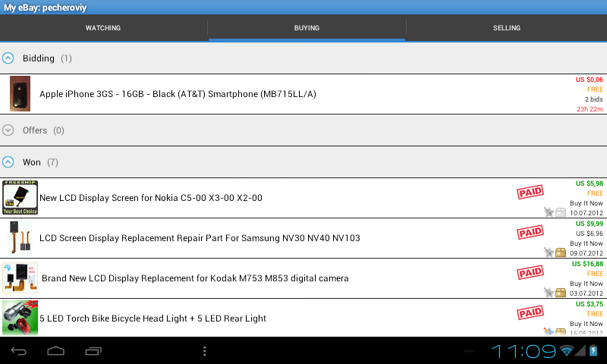
Task: Switch to the Watching tab
Action: (103, 28)
